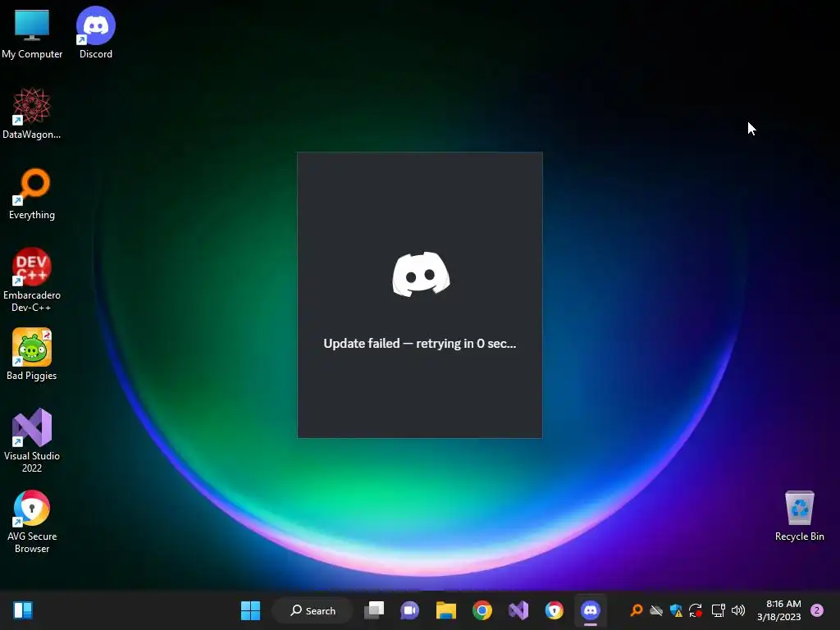840x630 pixels.
Task: Click the OneDrive cloud tray icon
Action: click(656, 610)
